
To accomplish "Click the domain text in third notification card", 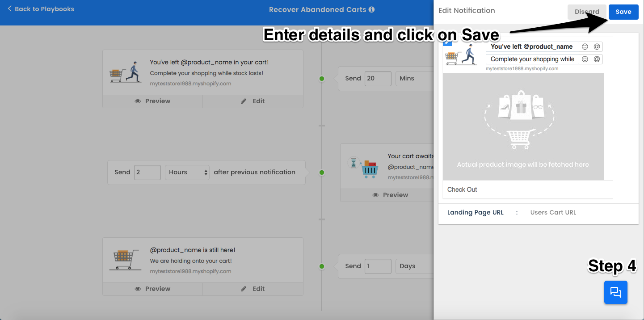I will pyautogui.click(x=190, y=271).
